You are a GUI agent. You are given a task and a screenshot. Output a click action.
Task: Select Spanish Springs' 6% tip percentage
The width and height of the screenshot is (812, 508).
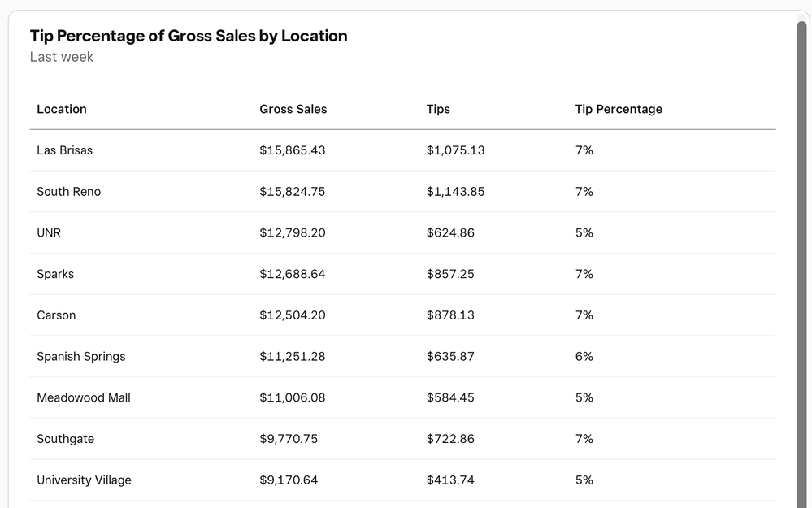click(584, 357)
